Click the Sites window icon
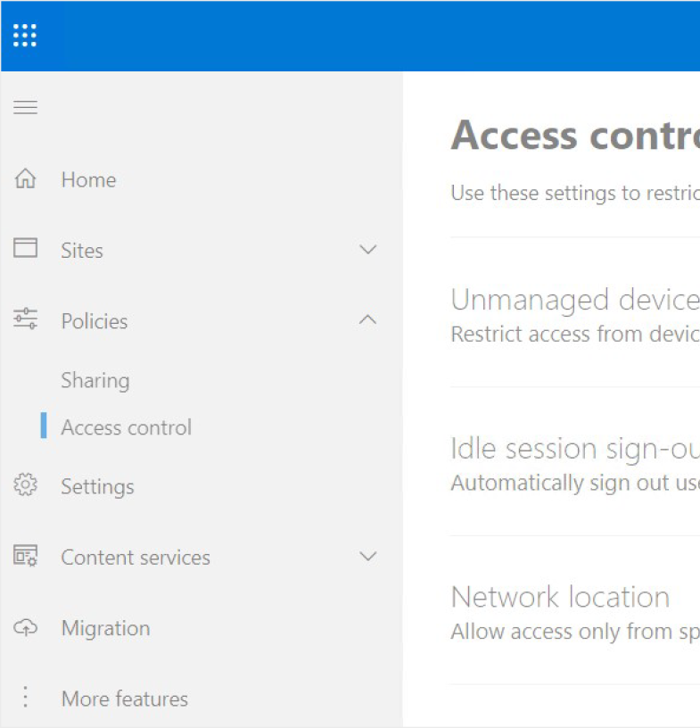This screenshot has height=728, width=700. (x=25, y=248)
